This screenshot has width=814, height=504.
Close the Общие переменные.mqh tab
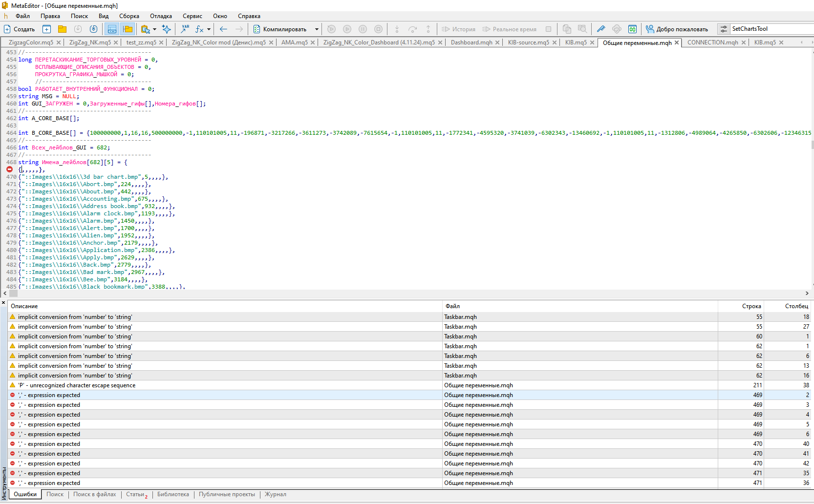(x=677, y=42)
